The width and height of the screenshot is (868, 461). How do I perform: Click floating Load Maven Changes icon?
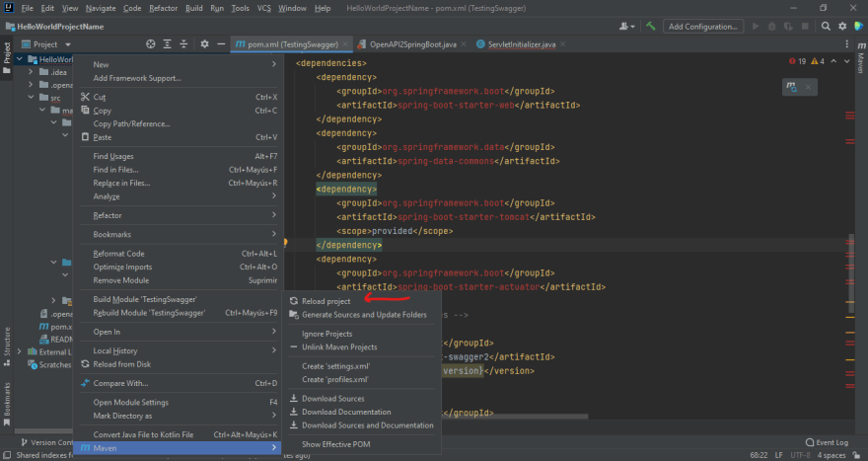point(792,87)
